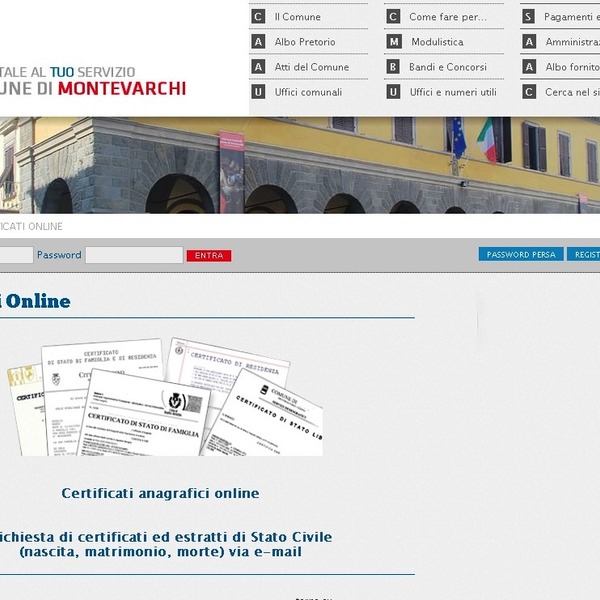600x600 pixels.
Task: Open Bandi e Concorsi
Action: (x=448, y=67)
